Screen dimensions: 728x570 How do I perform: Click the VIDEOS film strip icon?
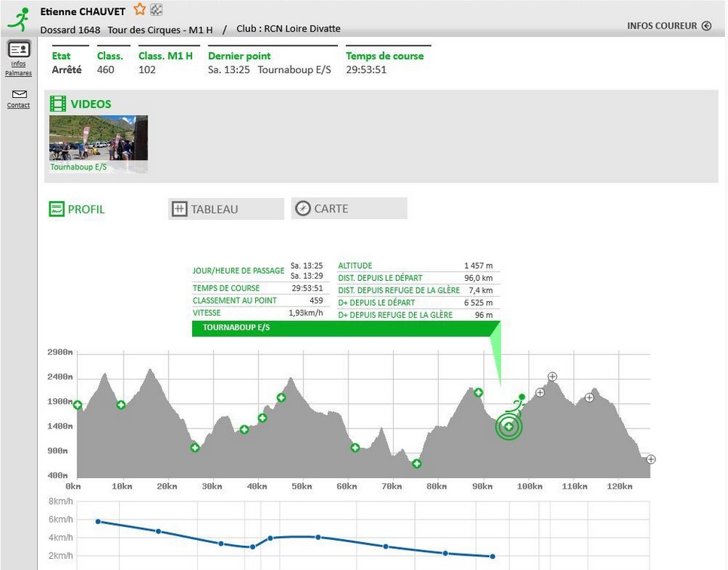click(58, 105)
